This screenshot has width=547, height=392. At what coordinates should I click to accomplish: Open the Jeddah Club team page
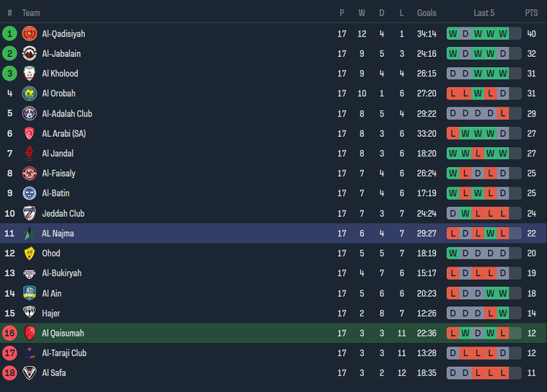pos(63,213)
